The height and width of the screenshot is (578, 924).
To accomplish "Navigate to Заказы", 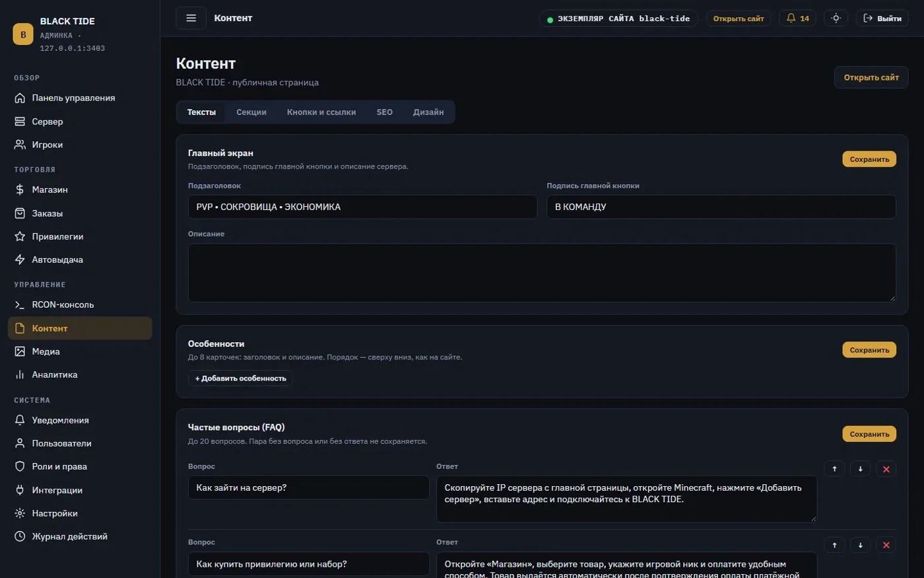I will pyautogui.click(x=80, y=213).
